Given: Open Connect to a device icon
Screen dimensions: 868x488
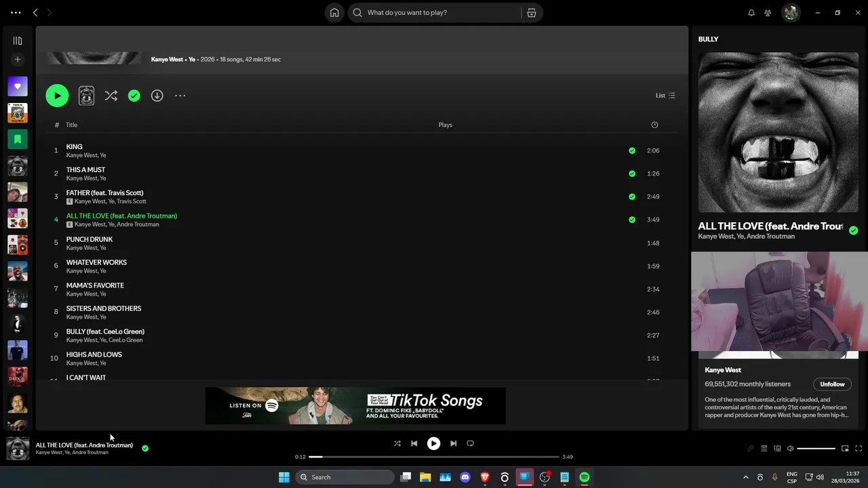Looking at the screenshot, I should 777,449.
